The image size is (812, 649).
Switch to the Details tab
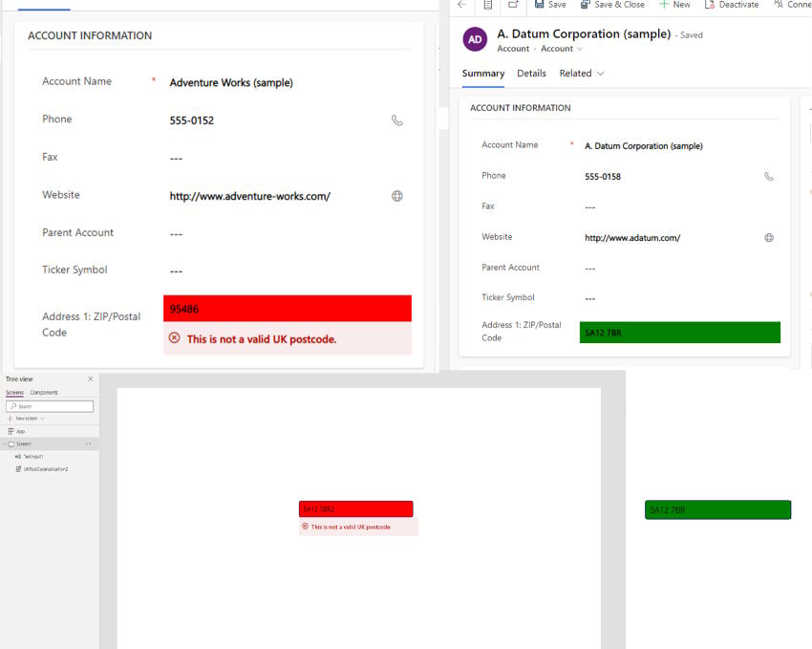coord(531,74)
